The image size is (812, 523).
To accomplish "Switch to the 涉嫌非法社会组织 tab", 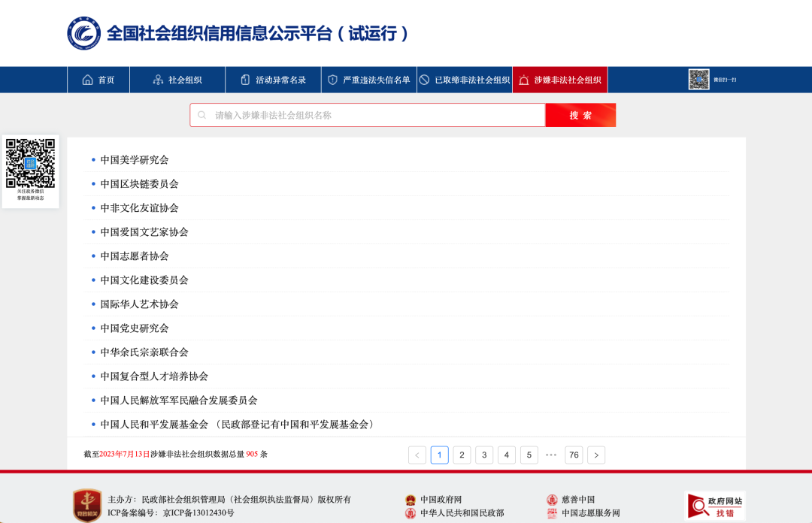I will (x=559, y=80).
